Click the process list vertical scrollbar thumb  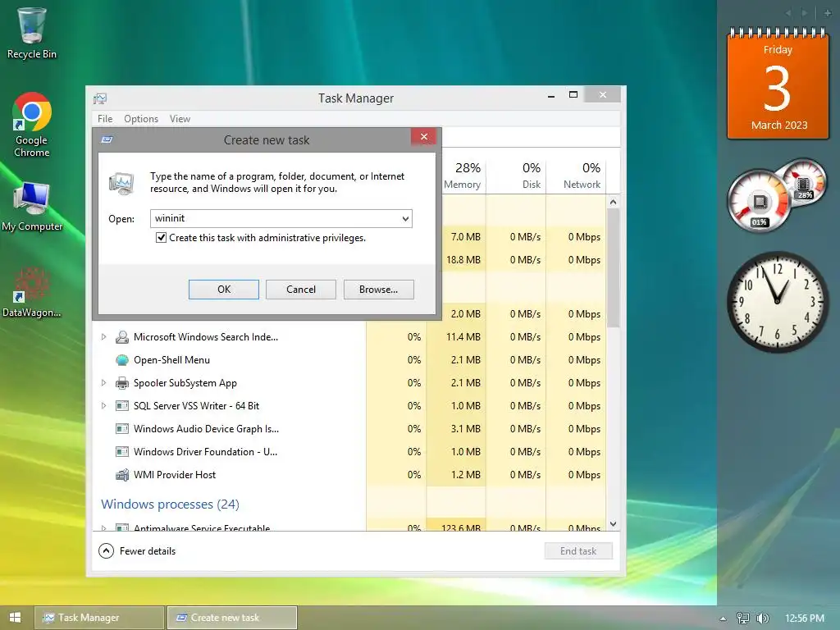point(614,268)
